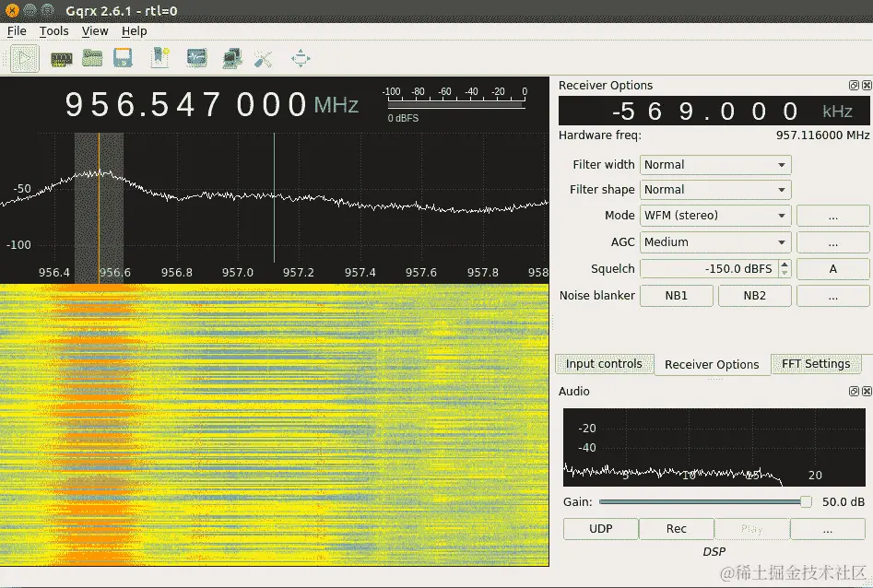Viewport: 873px width, 588px height.
Task: Click the Load settings folder icon
Action: click(92, 59)
